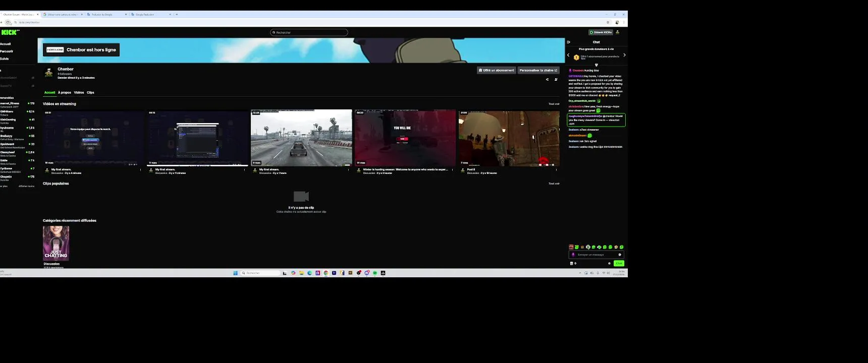The width and height of the screenshot is (868, 363).
Task: Bookmark this page star icon
Action: 608,22
